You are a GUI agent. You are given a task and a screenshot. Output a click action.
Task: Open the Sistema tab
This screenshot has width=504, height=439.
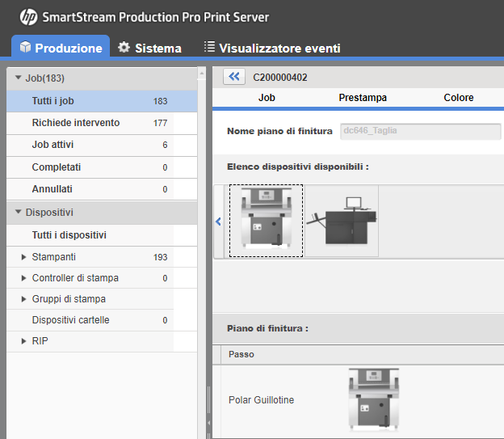tap(149, 48)
